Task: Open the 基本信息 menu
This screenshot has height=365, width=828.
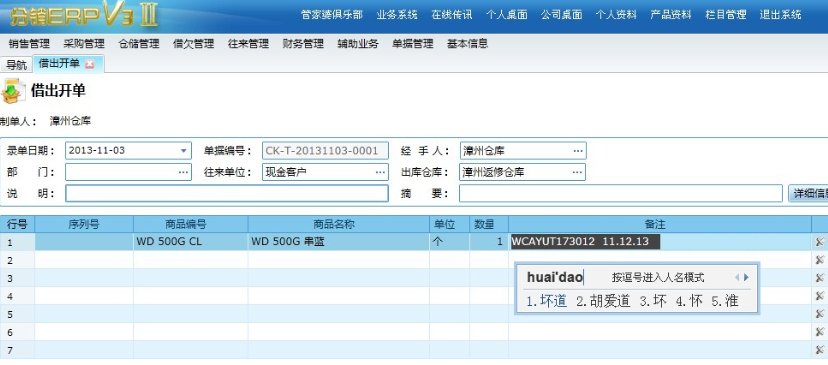Action: click(467, 44)
